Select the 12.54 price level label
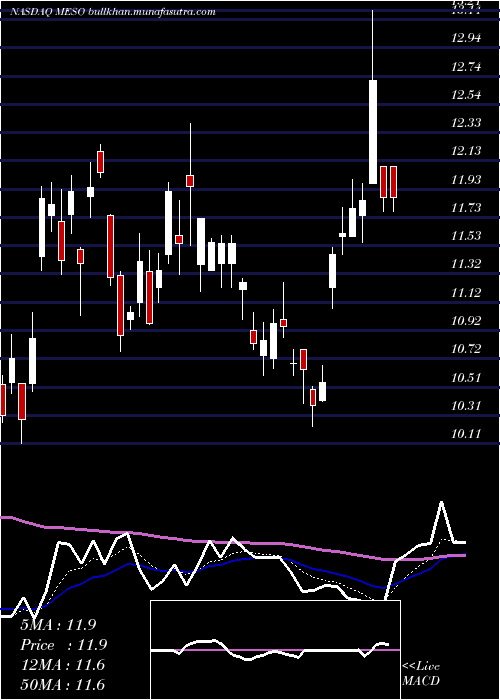500x700 pixels. 466,95
